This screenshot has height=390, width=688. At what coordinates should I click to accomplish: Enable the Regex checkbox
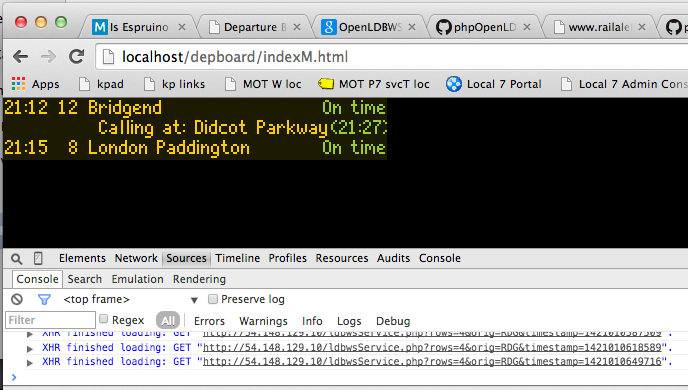[104, 319]
